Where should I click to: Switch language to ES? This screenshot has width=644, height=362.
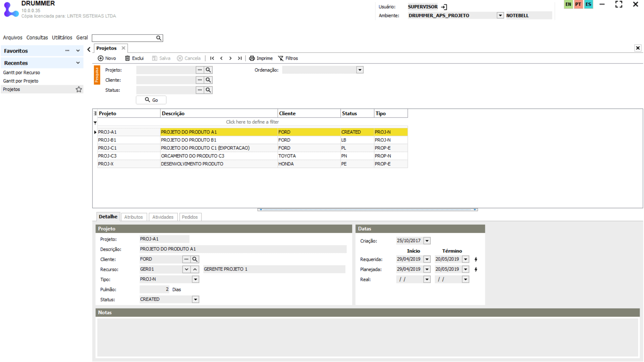(588, 4)
